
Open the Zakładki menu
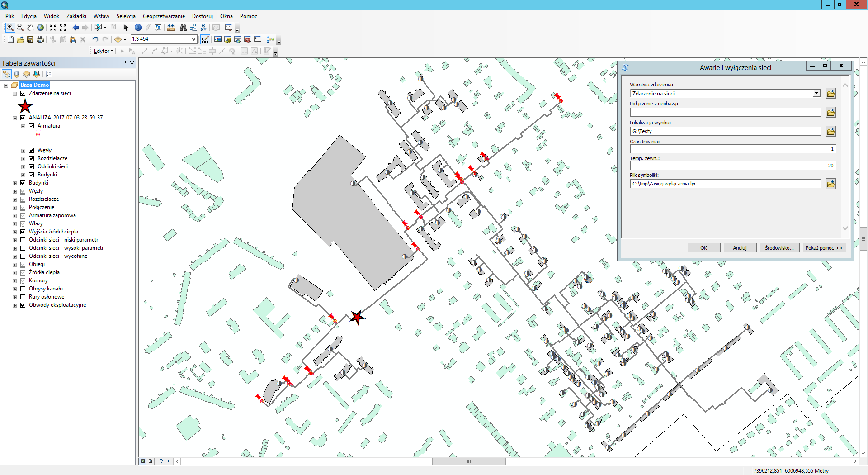click(x=76, y=16)
